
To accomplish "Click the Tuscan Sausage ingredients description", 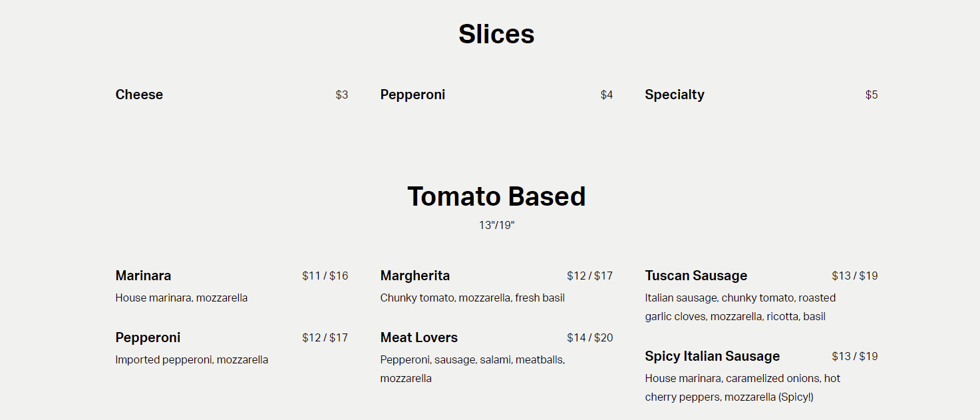I will (x=739, y=307).
